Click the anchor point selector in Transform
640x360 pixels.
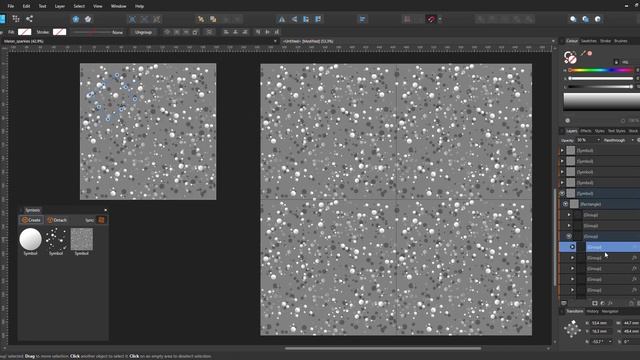(572, 329)
